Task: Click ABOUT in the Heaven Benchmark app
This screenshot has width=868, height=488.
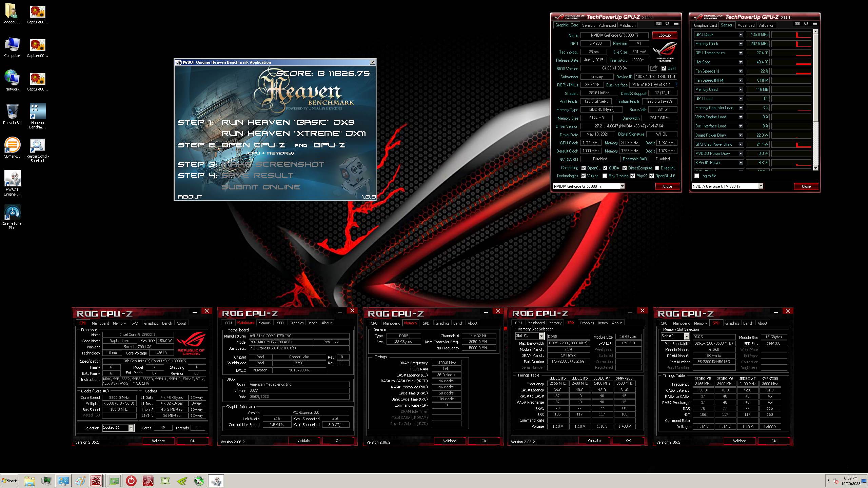Action: (190, 197)
